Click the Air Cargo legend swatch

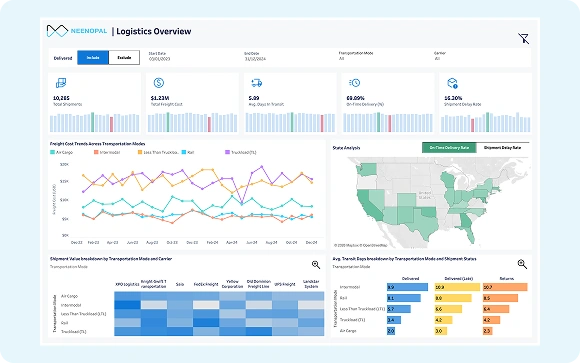(x=53, y=152)
